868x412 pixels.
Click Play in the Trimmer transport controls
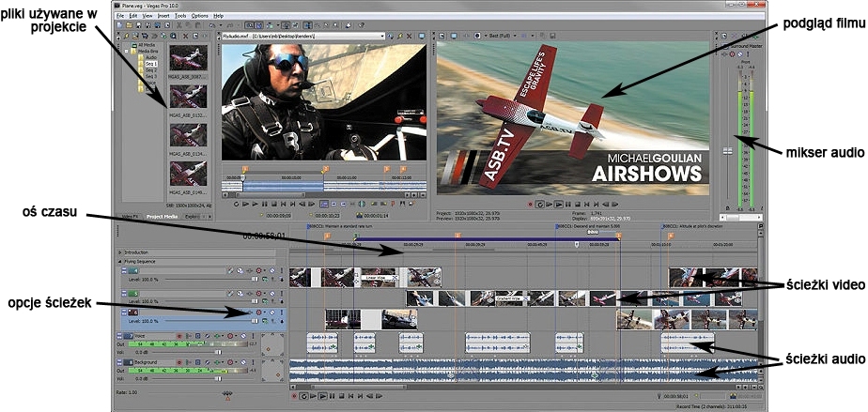tap(256, 204)
